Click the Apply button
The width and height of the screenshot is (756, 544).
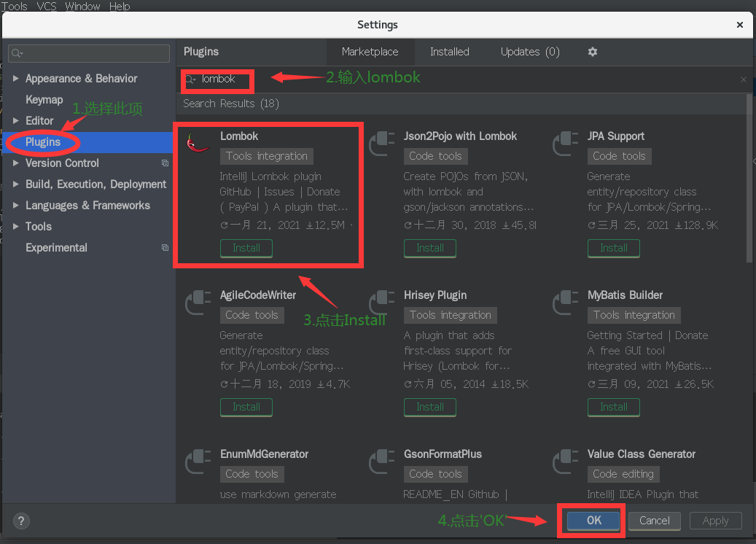(x=715, y=521)
